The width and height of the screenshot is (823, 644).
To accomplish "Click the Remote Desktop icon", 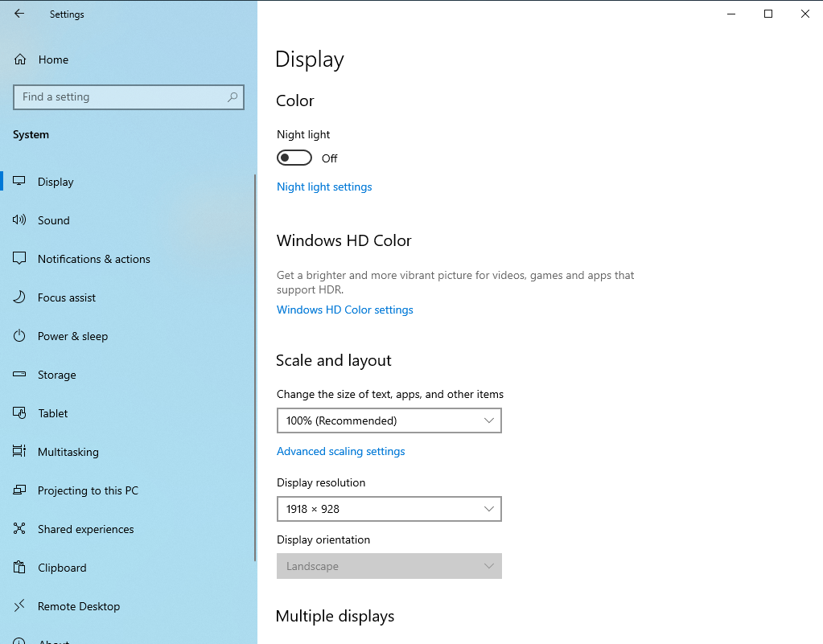I will (20, 606).
